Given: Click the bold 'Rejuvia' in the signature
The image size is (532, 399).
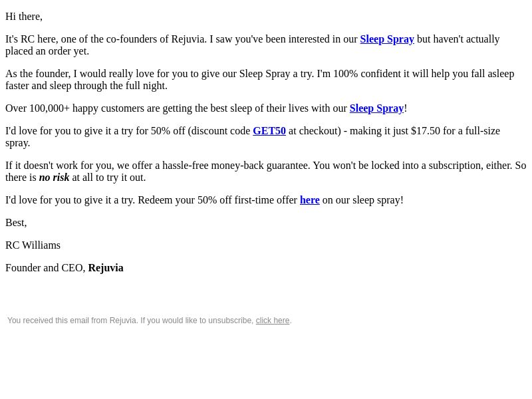Looking at the screenshot, I should [x=106, y=268].
